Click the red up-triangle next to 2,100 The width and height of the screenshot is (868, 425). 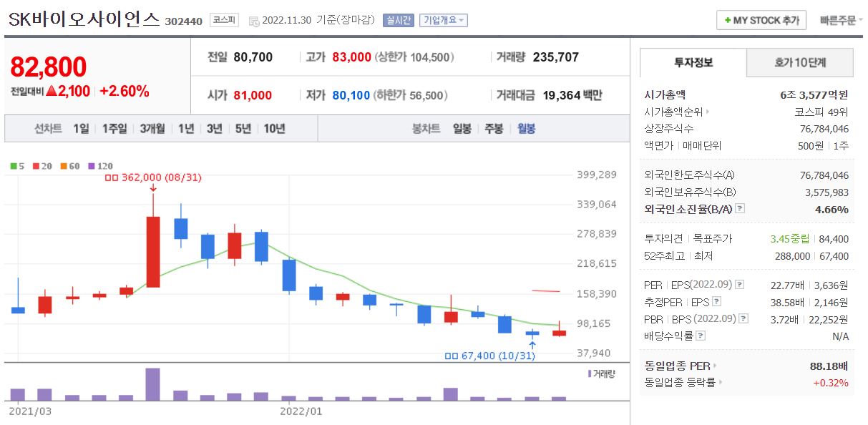(52, 91)
